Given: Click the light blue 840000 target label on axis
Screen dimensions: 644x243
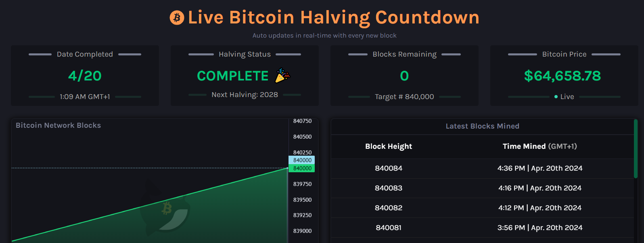Looking at the screenshot, I should [x=302, y=160].
